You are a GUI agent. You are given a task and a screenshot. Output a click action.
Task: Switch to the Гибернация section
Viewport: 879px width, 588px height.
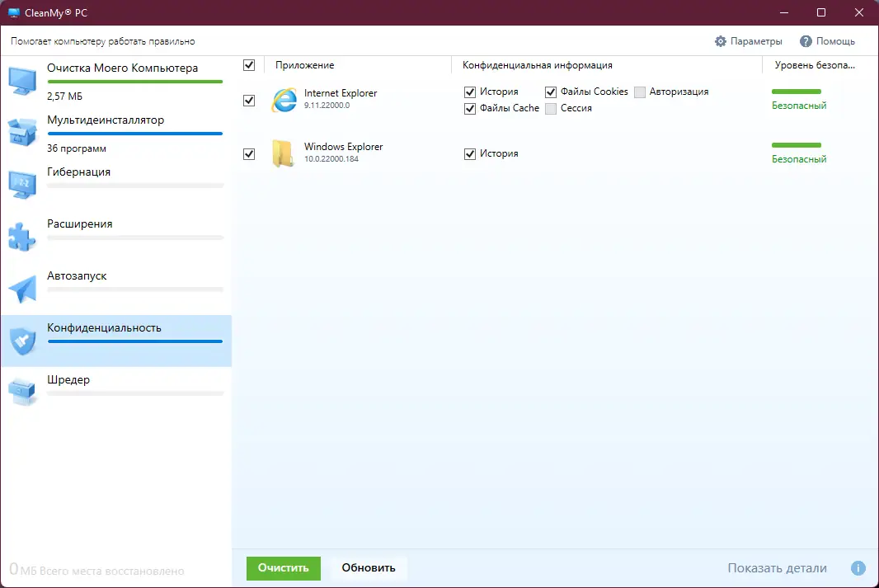point(116,185)
